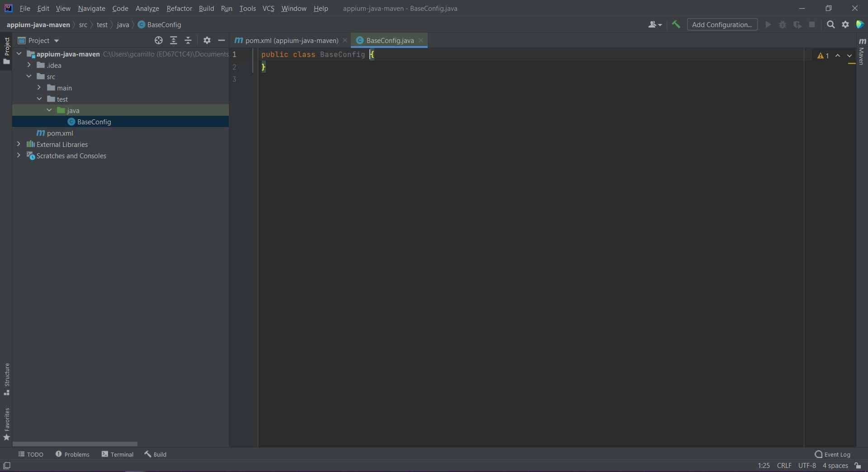Open the Project panel settings gear
This screenshot has height=472, width=868.
pos(207,40)
